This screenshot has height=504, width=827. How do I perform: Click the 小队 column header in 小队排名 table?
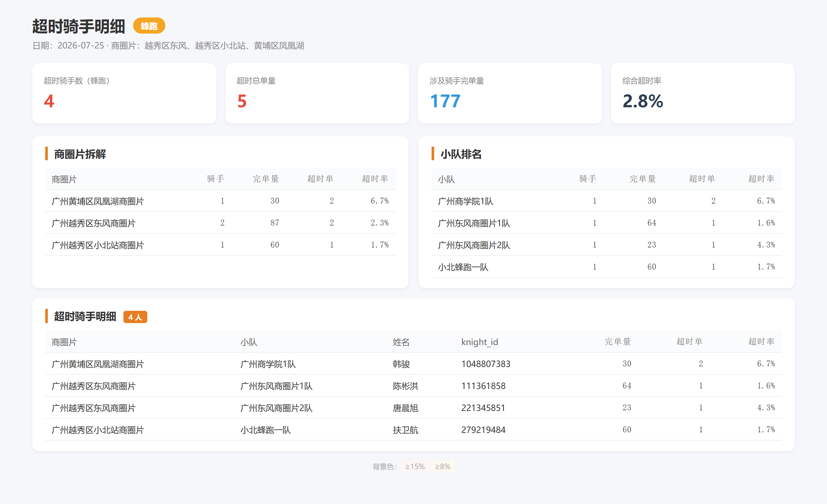pyautogui.click(x=446, y=179)
